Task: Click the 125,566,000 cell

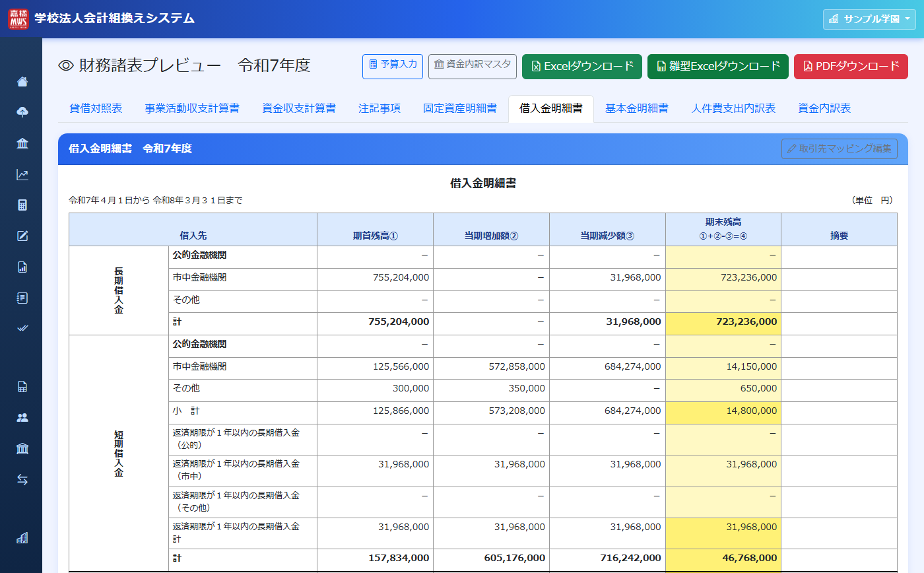Action: pos(376,368)
